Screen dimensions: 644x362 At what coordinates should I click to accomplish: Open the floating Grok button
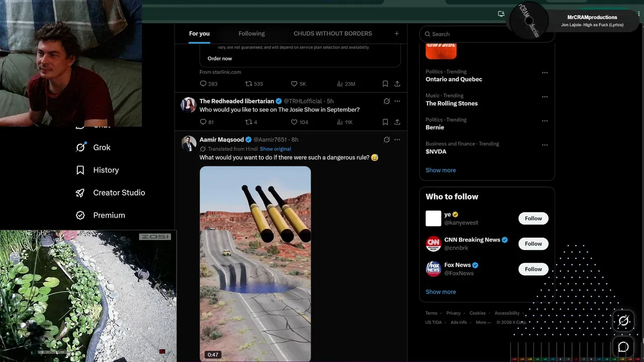(x=623, y=321)
